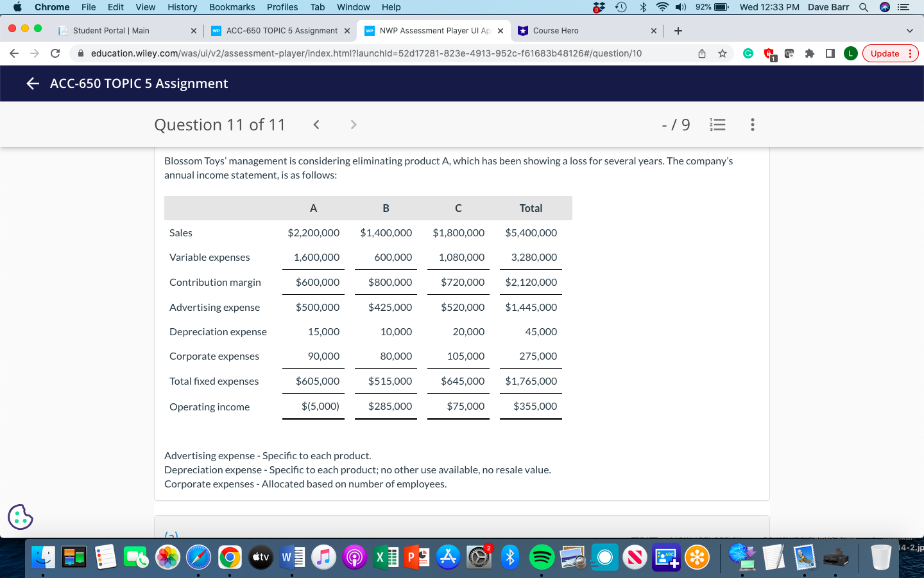
Task: Click the green L profile avatar in Chrome
Action: (x=850, y=53)
